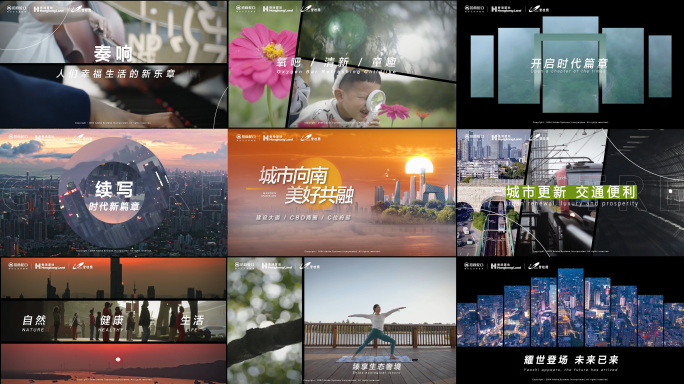The width and height of the screenshot is (684, 384).
Task: Select the red sunset over water strip
Action: pos(113,364)
